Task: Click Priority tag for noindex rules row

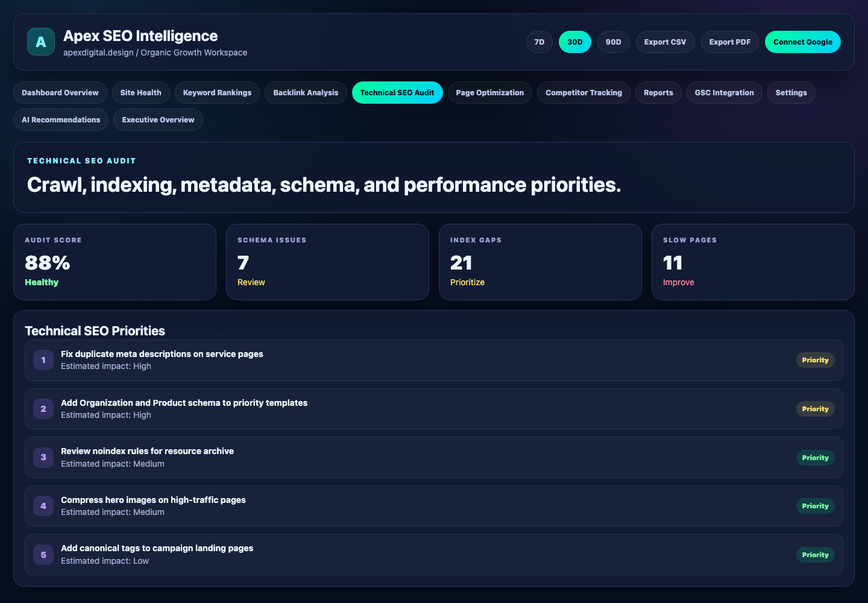Action: tap(816, 458)
